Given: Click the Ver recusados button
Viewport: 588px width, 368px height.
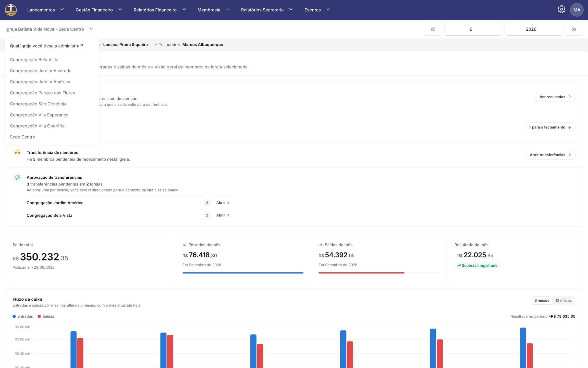Looking at the screenshot, I should point(555,97).
